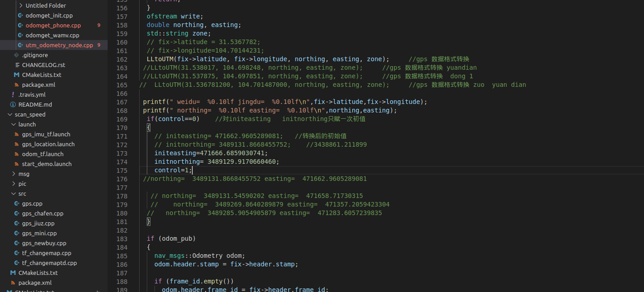
Task: Select utm_odometry_node.cpp in explorer
Action: [54, 45]
